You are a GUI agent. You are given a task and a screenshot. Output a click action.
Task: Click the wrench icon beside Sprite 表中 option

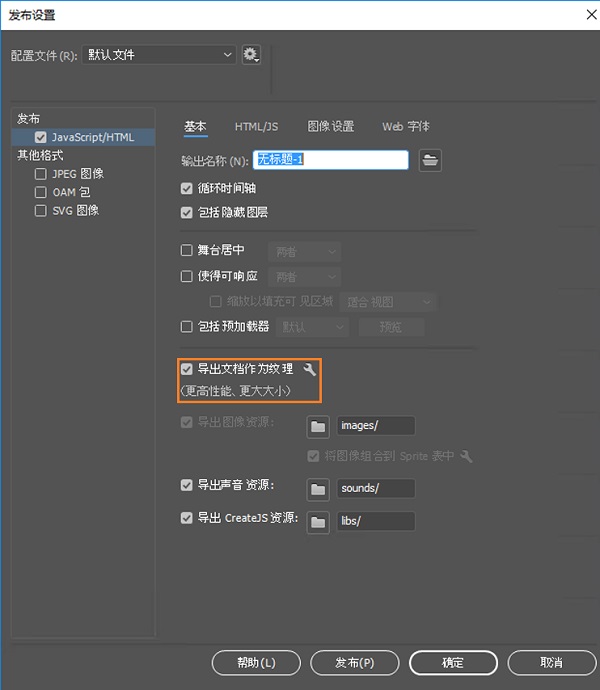(x=466, y=457)
